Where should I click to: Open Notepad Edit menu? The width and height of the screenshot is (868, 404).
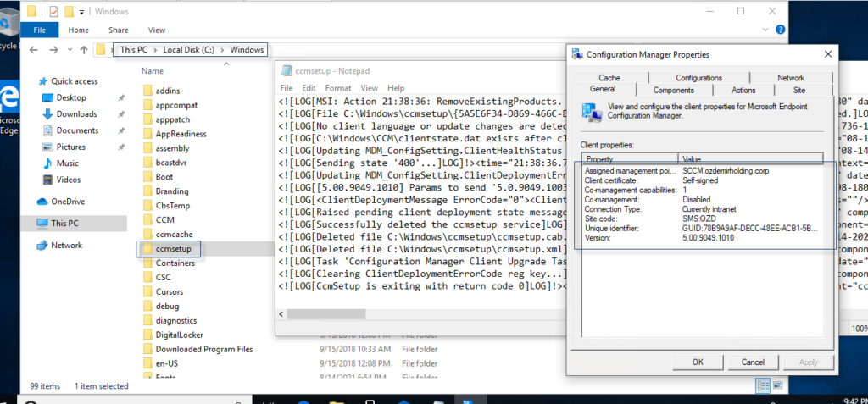(309, 88)
